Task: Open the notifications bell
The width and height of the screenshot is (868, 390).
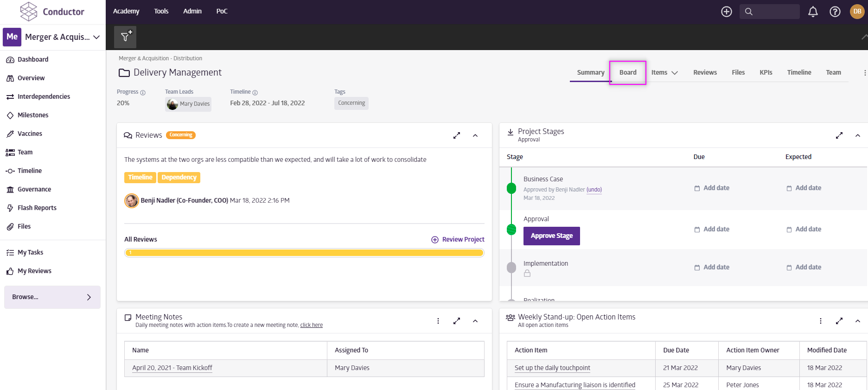Action: (813, 12)
